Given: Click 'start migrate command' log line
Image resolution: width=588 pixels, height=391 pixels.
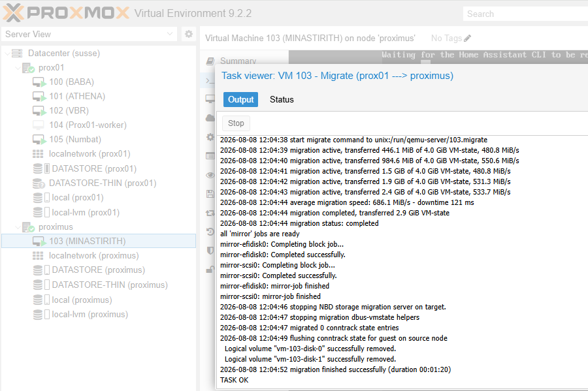Looking at the screenshot, I should [353, 140].
